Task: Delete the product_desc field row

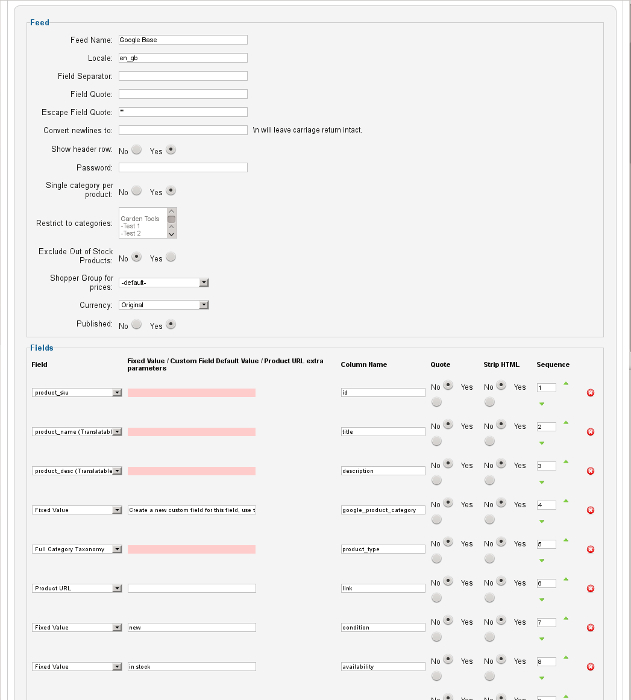Action: click(x=590, y=471)
